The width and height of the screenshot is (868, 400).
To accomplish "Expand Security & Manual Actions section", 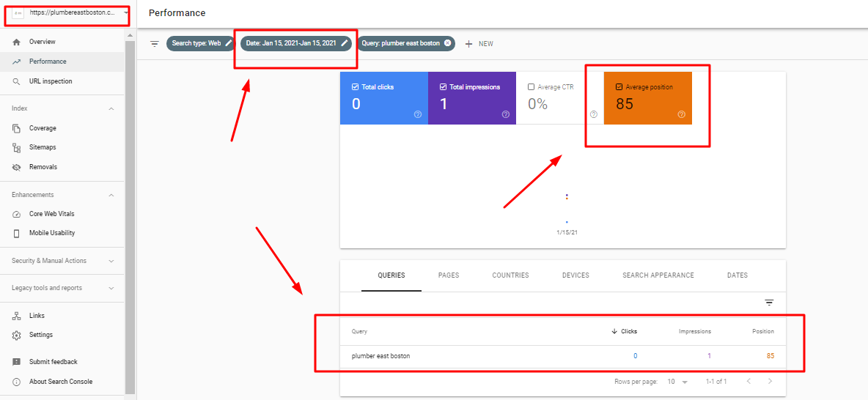I will click(x=111, y=261).
